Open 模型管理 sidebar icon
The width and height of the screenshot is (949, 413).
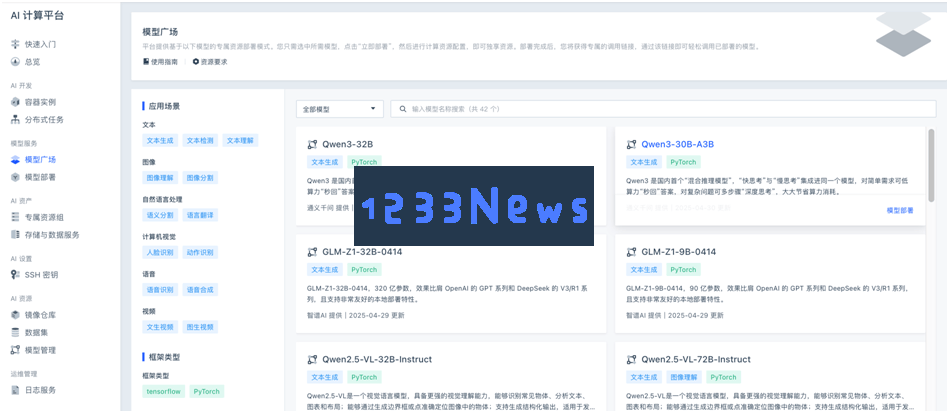16,350
